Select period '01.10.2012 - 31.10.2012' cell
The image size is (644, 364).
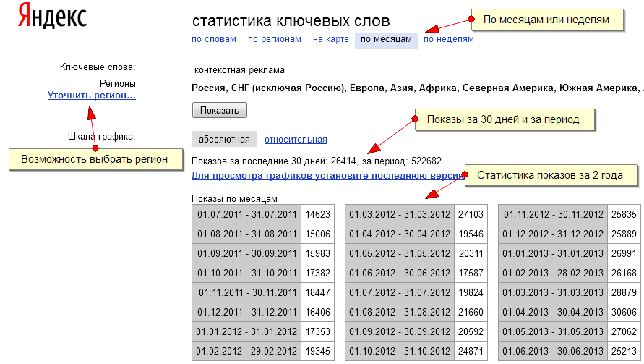(x=400, y=351)
